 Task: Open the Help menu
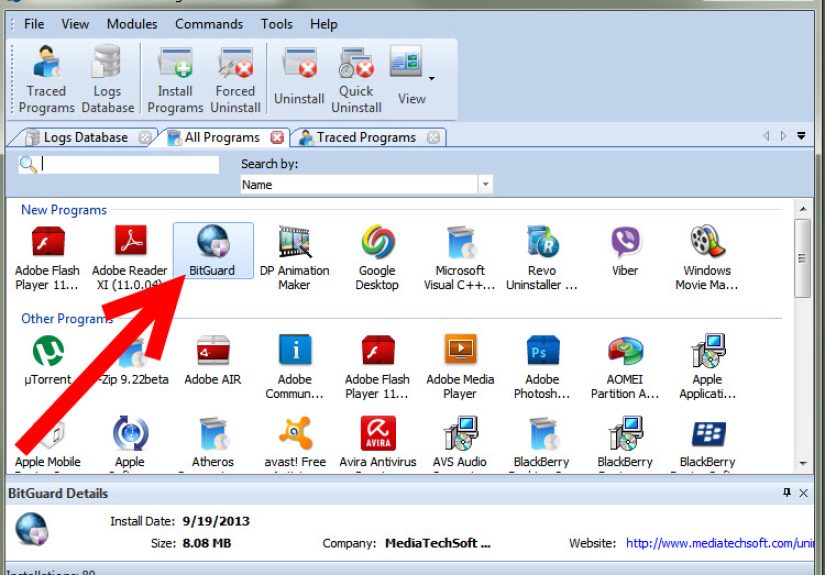coord(324,24)
